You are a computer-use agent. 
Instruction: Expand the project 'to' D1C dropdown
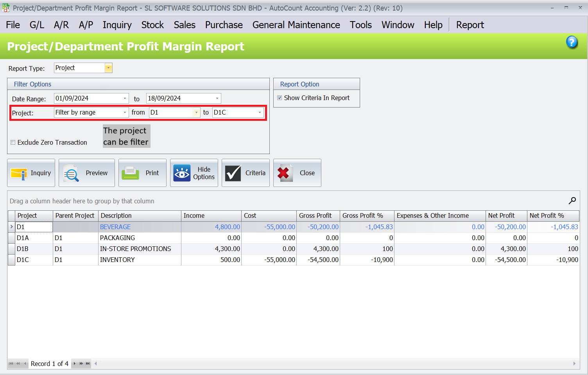point(260,113)
